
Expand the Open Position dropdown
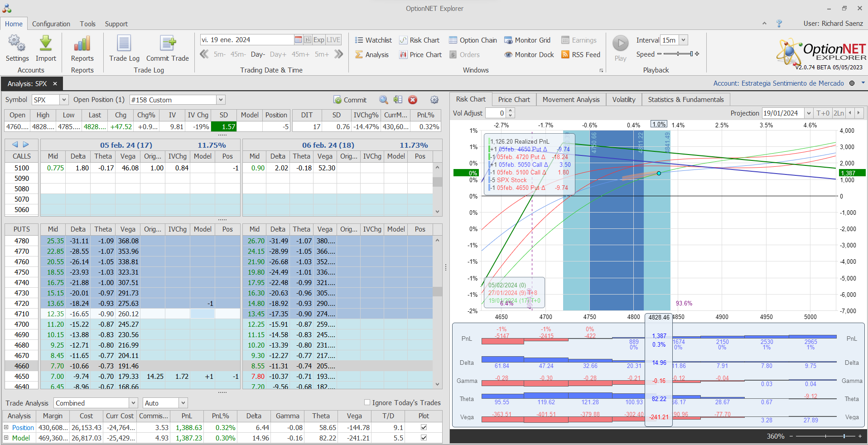click(221, 100)
